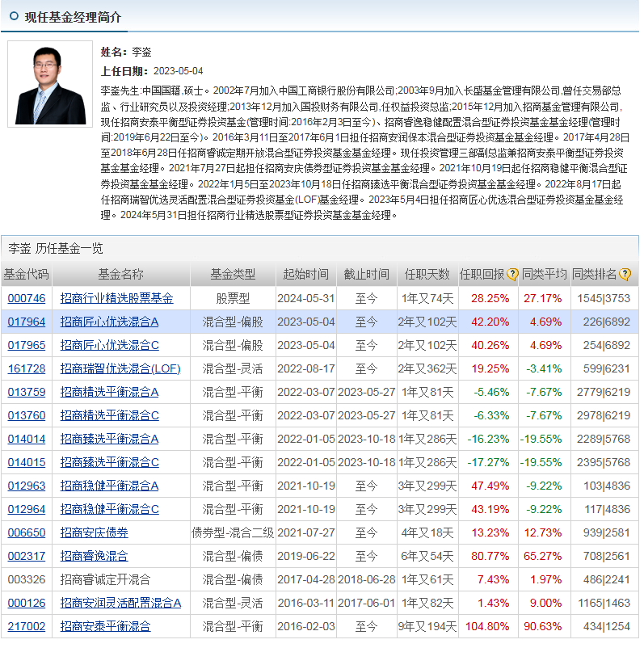Click the help icon beside 任职回报
The image size is (644, 648).
[512, 274]
